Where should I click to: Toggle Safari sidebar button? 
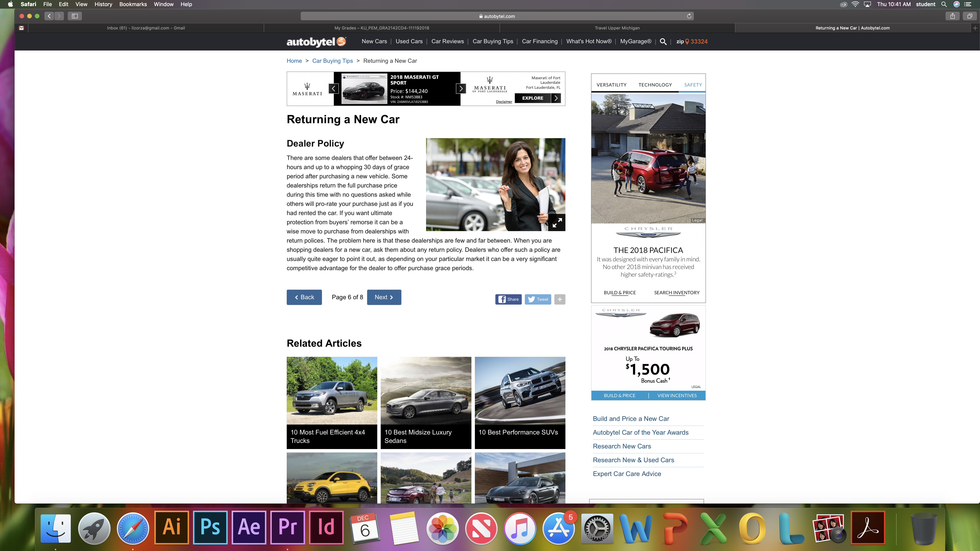point(75,16)
